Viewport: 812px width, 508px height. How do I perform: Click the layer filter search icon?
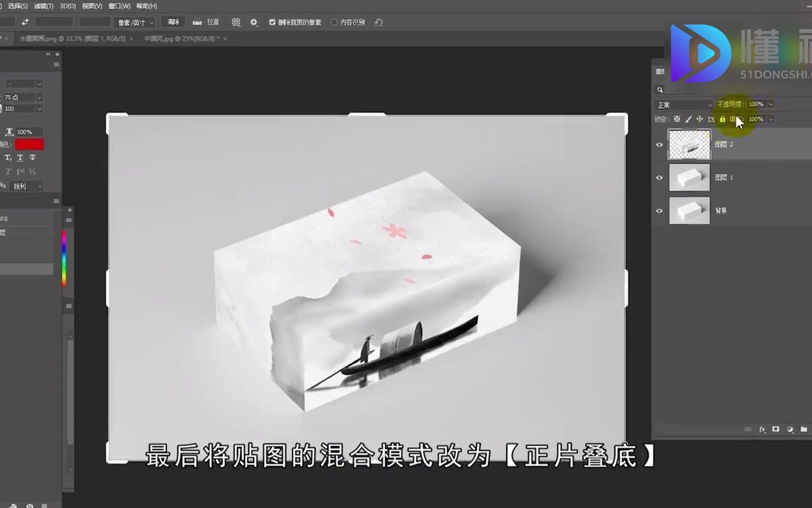pyautogui.click(x=660, y=90)
